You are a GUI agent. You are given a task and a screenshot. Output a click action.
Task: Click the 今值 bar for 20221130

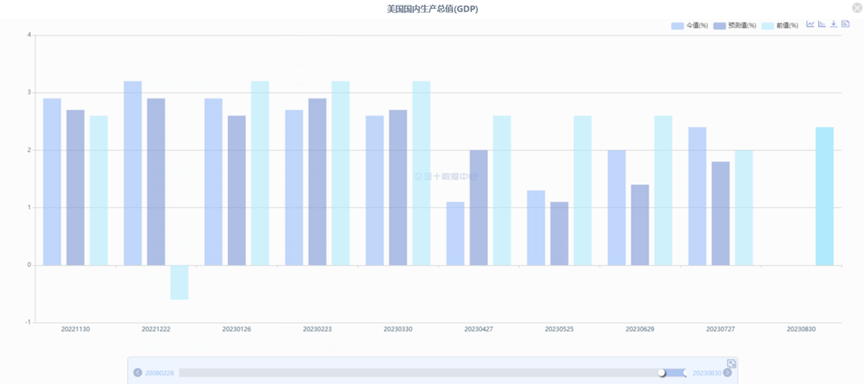[52, 182]
